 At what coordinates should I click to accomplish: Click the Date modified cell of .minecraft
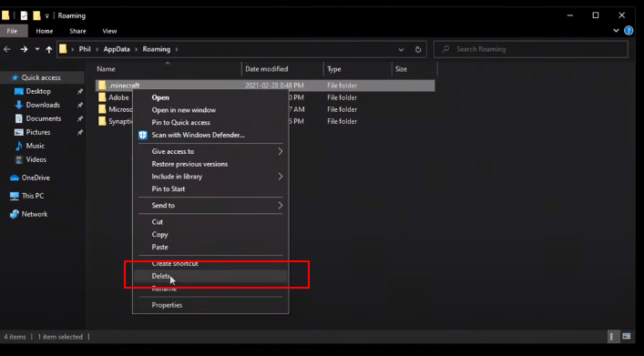point(274,86)
